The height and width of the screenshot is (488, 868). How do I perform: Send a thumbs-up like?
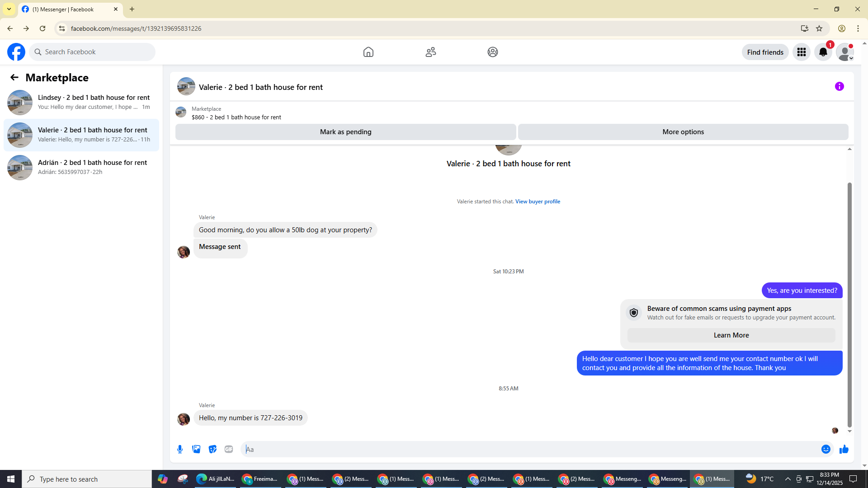[x=844, y=449]
